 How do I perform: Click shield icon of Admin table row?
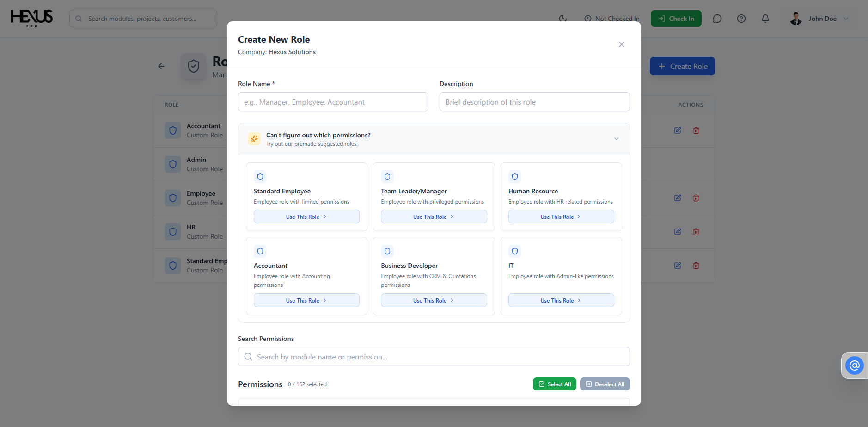pyautogui.click(x=173, y=164)
